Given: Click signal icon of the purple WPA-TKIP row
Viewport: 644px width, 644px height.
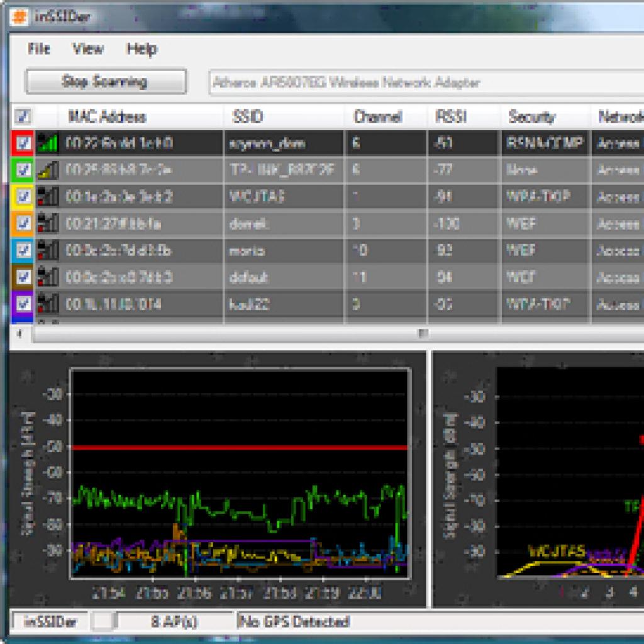Looking at the screenshot, I should pos(47,304).
